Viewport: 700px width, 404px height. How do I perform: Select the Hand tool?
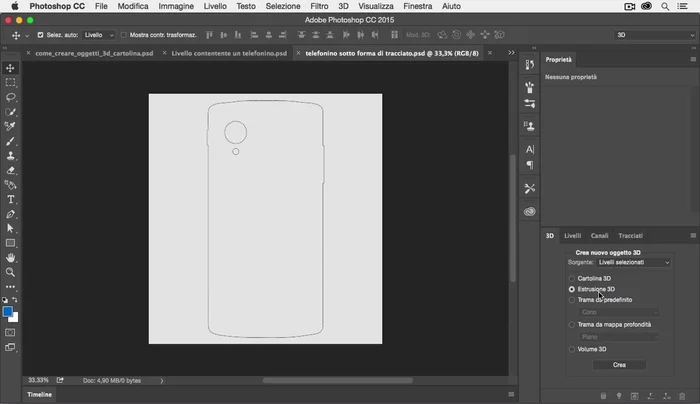pos(11,257)
